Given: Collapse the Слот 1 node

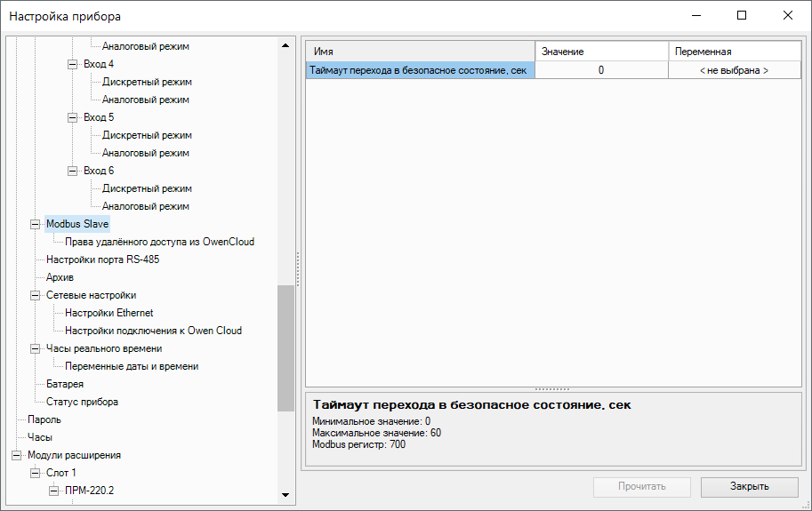Looking at the screenshot, I should (x=36, y=473).
